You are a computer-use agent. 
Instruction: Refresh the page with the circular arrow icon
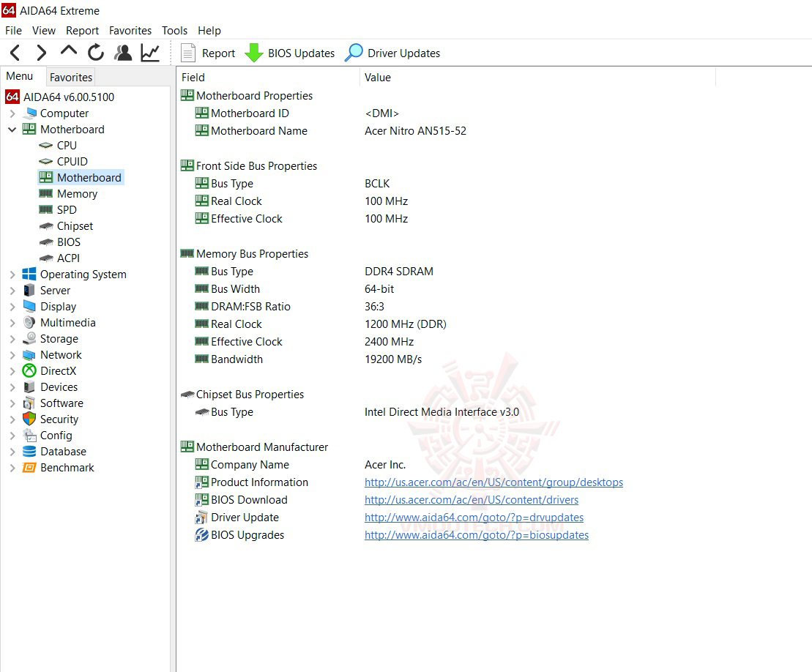pos(96,53)
